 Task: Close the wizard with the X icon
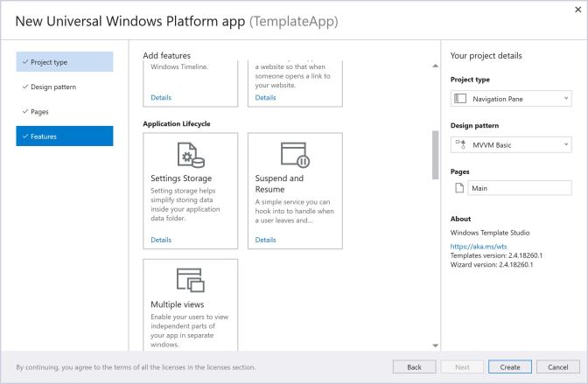tap(577, 10)
